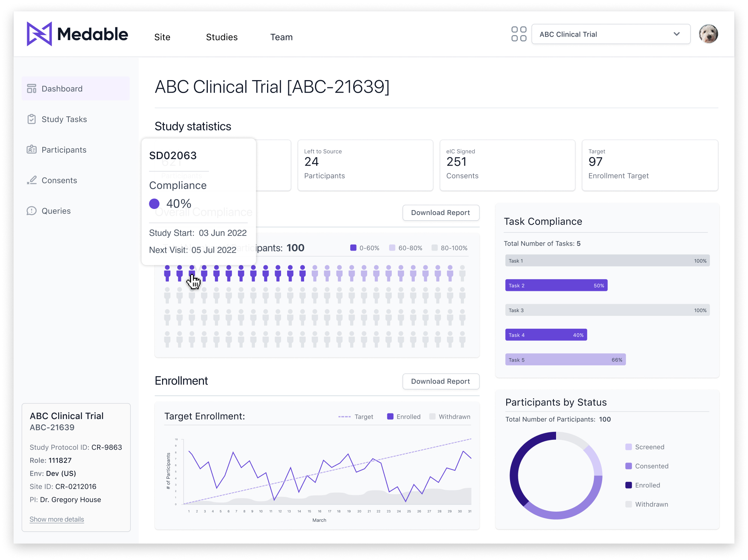
Task: Click the Dashboard sidebar icon
Action: 32,88
